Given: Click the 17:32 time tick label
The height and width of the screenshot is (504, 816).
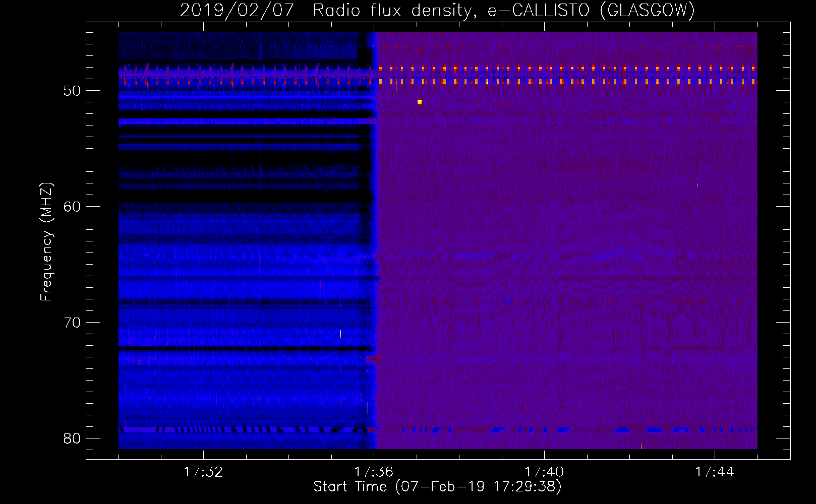Looking at the screenshot, I should [x=203, y=472].
